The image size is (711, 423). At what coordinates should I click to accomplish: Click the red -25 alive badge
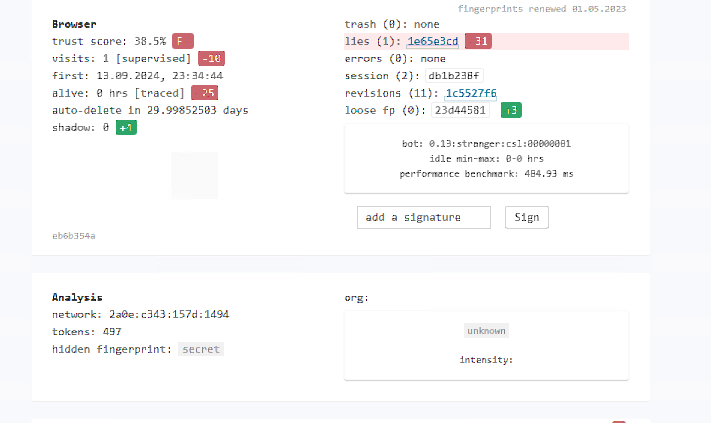pyautogui.click(x=204, y=93)
